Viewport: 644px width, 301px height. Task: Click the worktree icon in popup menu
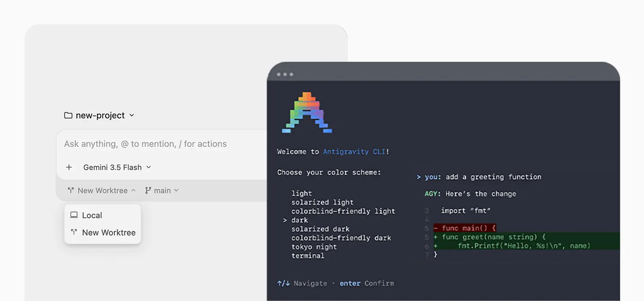click(74, 232)
